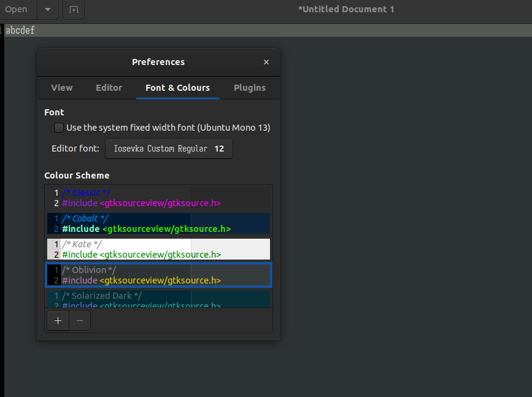Viewport: 532px width, 397px height.
Task: Open the Iosevka Custom Regular font chooser
Action: point(169,148)
